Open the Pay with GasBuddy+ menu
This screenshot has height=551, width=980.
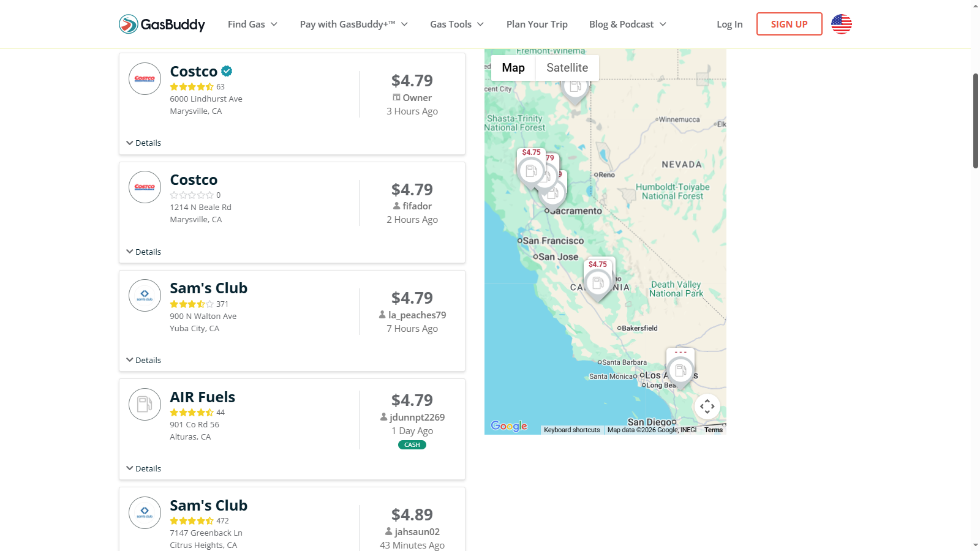(354, 24)
